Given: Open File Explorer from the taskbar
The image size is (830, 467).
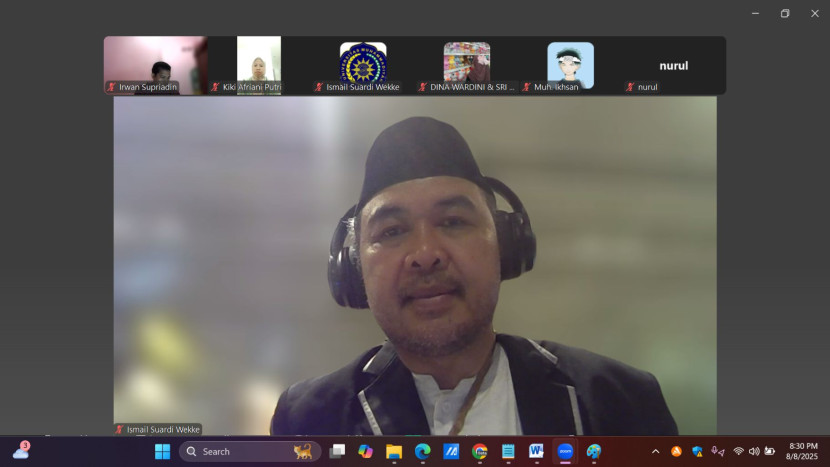Looking at the screenshot, I should click(394, 451).
